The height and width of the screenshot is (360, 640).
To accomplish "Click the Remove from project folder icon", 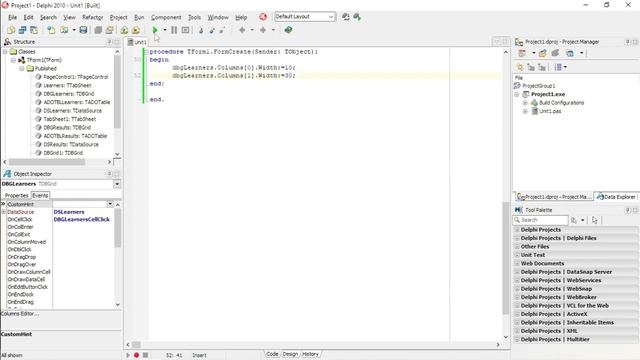I will 136,30.
